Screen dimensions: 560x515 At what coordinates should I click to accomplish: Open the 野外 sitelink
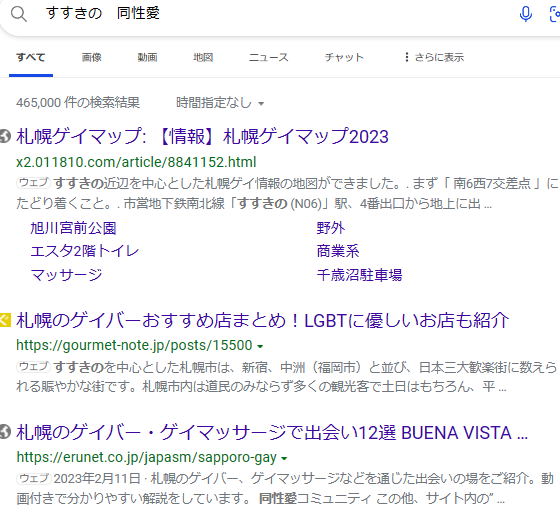pos(331,228)
